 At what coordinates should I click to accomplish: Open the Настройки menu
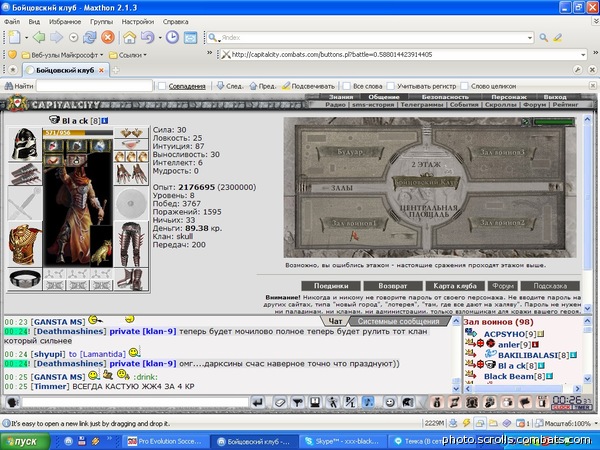pos(137,22)
